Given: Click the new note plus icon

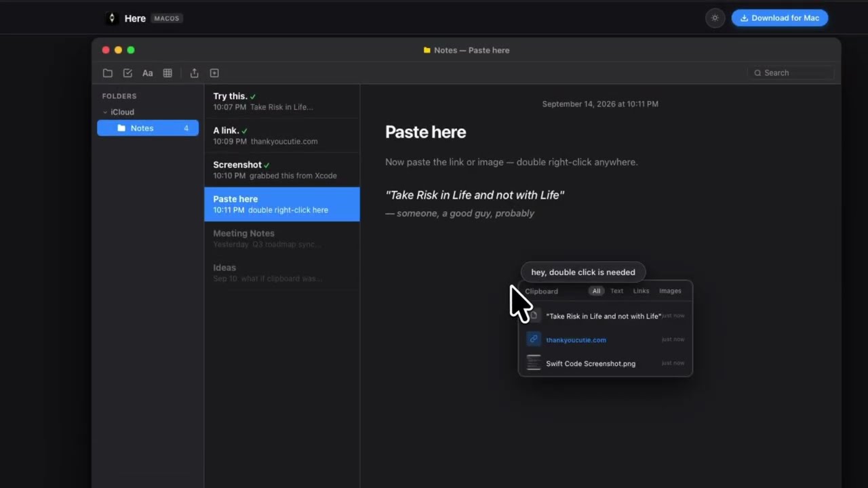Looking at the screenshot, I should click(x=214, y=73).
